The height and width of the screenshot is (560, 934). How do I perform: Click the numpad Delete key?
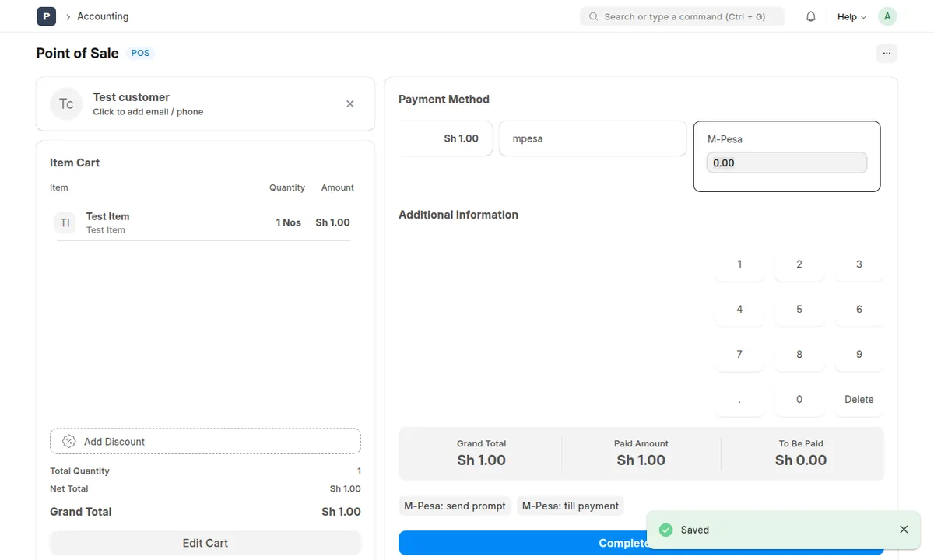click(859, 400)
